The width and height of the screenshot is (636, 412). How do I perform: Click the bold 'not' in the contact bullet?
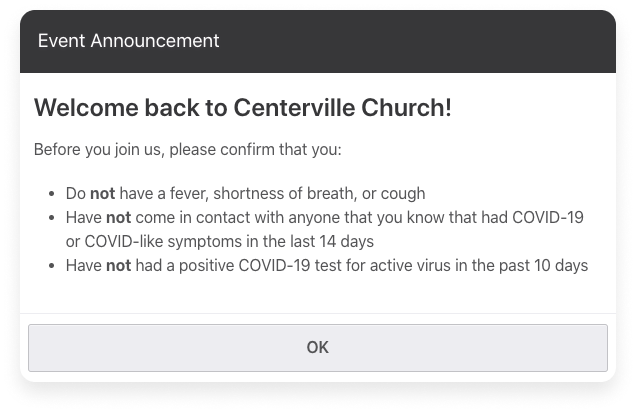(118, 218)
